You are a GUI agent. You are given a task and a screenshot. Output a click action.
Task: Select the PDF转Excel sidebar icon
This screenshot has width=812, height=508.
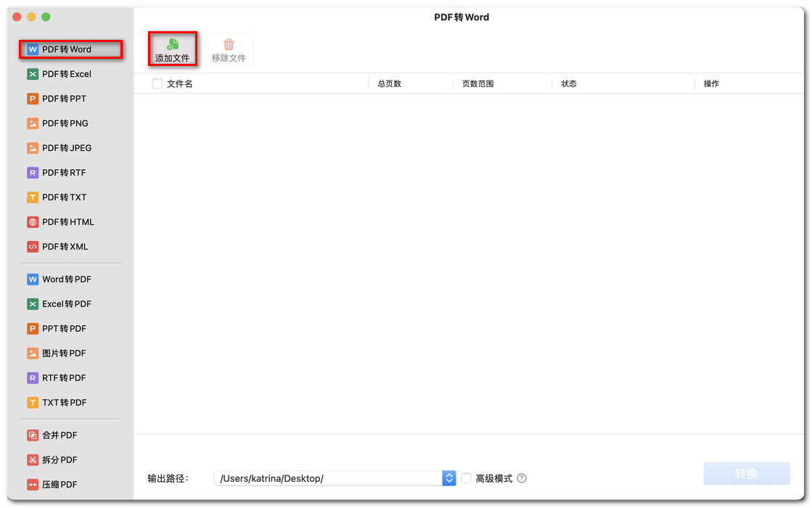tap(34, 73)
